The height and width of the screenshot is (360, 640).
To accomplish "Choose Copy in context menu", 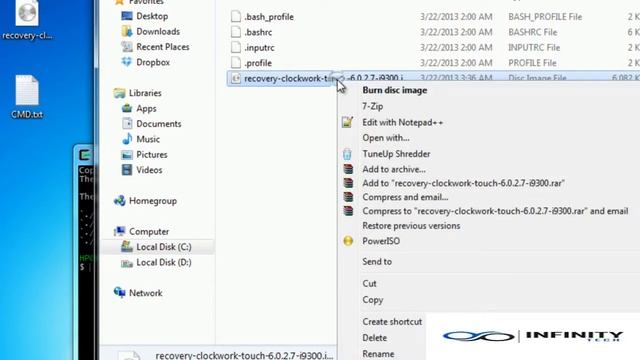I will point(372,300).
